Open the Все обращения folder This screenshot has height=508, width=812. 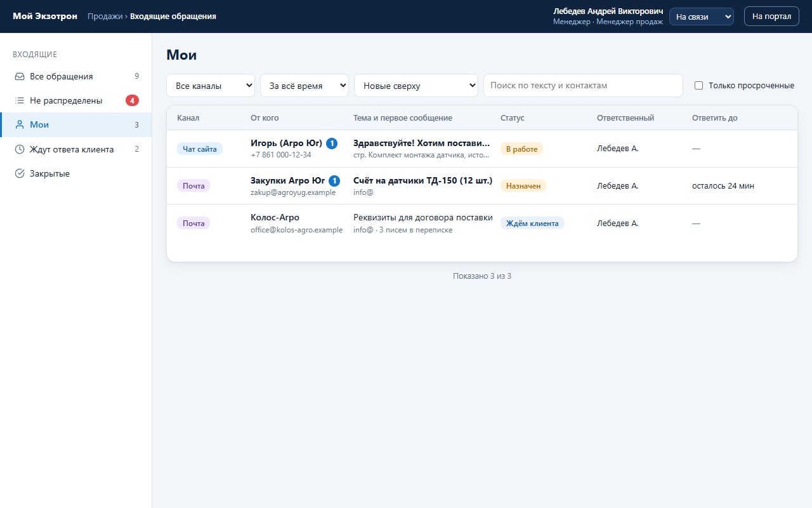pos(76,76)
